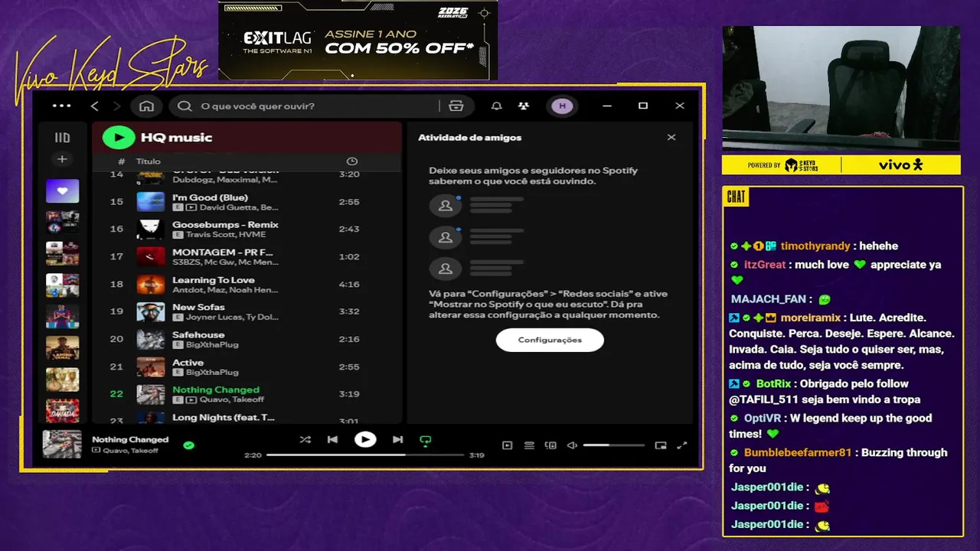Click BotRix username in chat

(x=773, y=383)
